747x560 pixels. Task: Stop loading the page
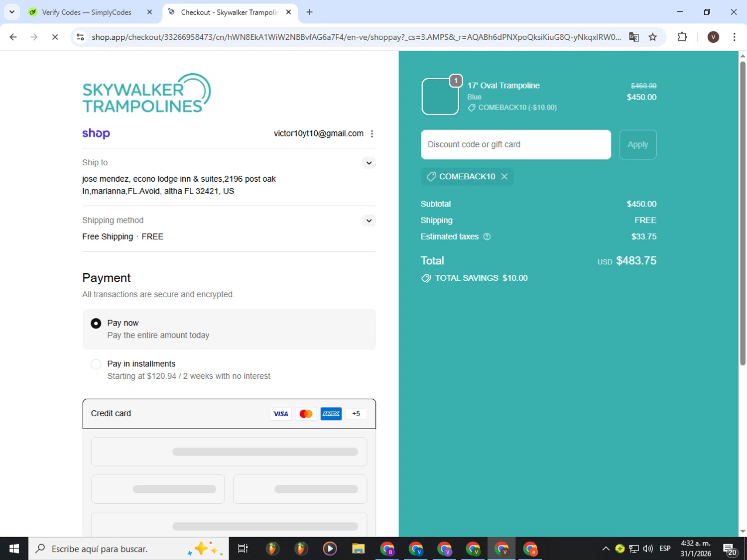pyautogui.click(x=55, y=37)
